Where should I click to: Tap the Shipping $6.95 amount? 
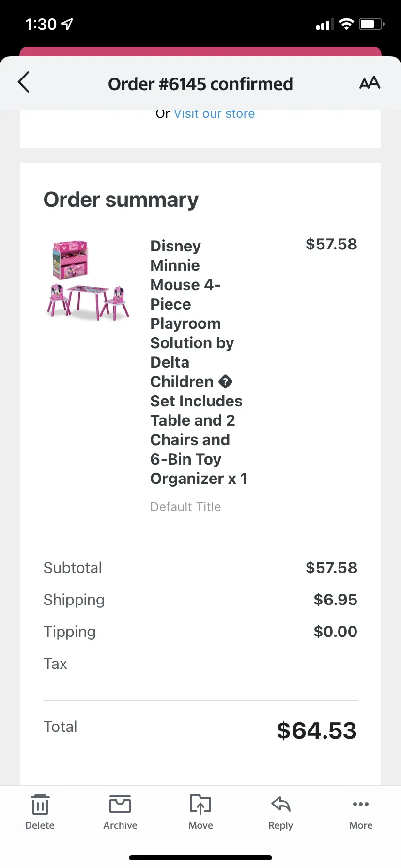(x=335, y=600)
